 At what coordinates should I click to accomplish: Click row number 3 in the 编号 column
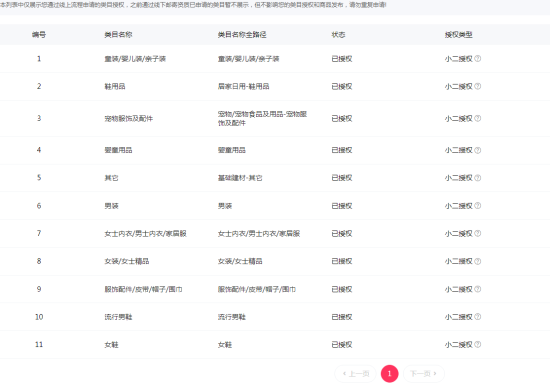(x=39, y=119)
